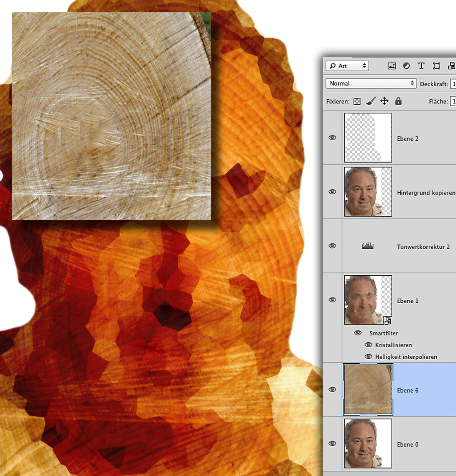Lock image pixels brush icon
456x476 pixels.
coord(371,101)
